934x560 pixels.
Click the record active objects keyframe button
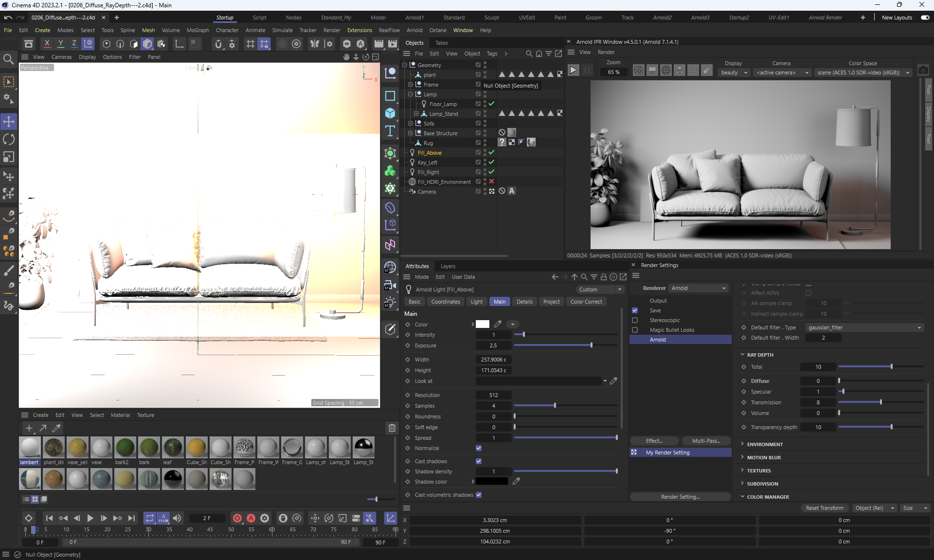click(x=237, y=518)
